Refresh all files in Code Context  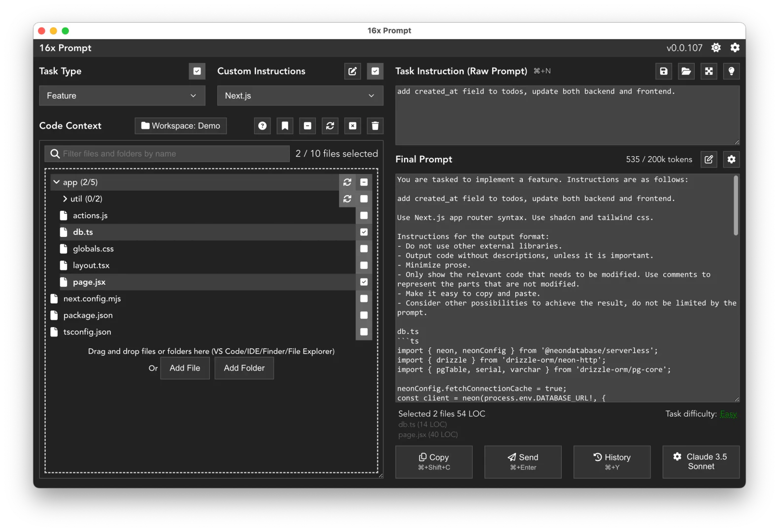tap(330, 126)
